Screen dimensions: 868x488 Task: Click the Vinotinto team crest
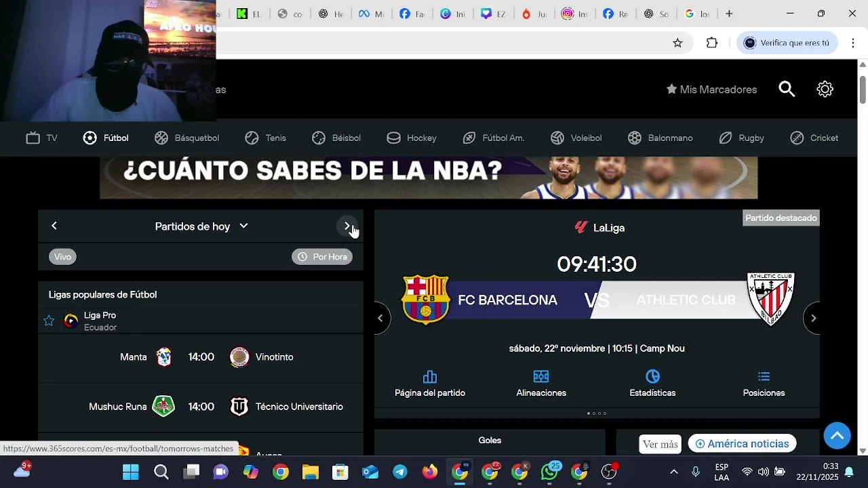point(239,357)
